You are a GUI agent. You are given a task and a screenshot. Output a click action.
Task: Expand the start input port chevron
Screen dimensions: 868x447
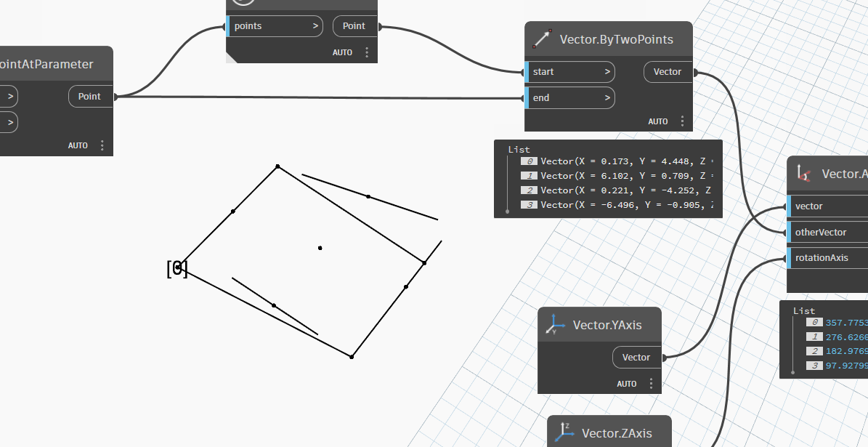click(607, 71)
